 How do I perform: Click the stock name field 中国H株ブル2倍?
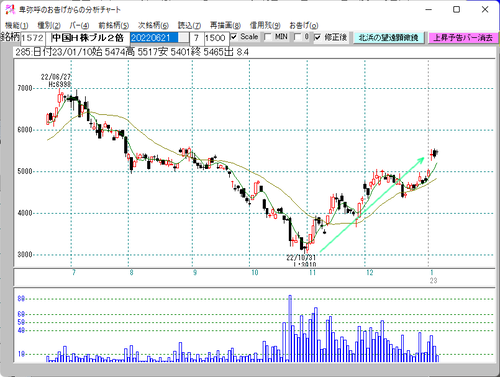coord(87,38)
